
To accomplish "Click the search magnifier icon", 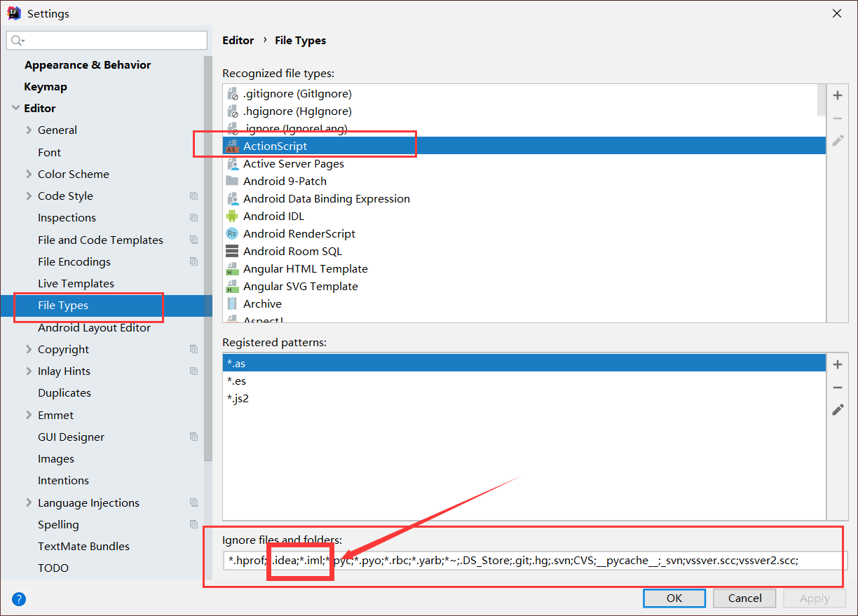I will pos(18,41).
